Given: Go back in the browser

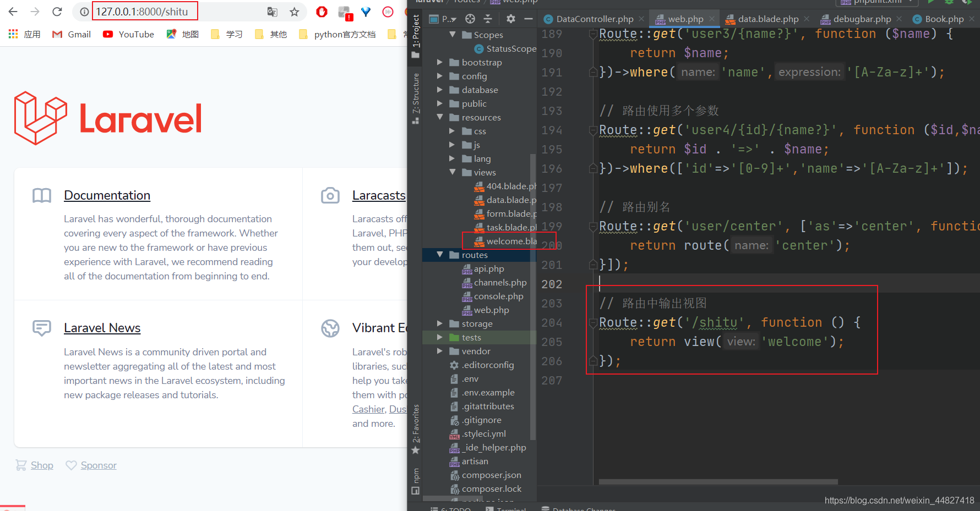Looking at the screenshot, I should point(13,12).
